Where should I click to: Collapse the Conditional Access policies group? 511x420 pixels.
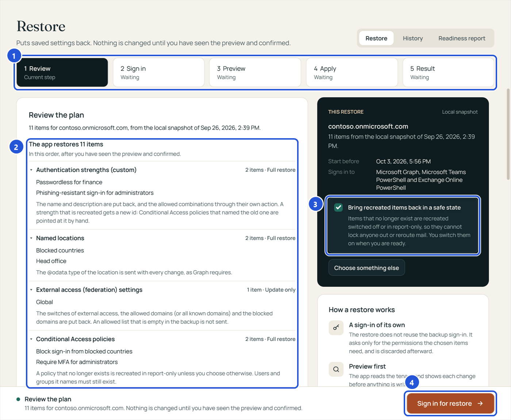(x=31, y=339)
